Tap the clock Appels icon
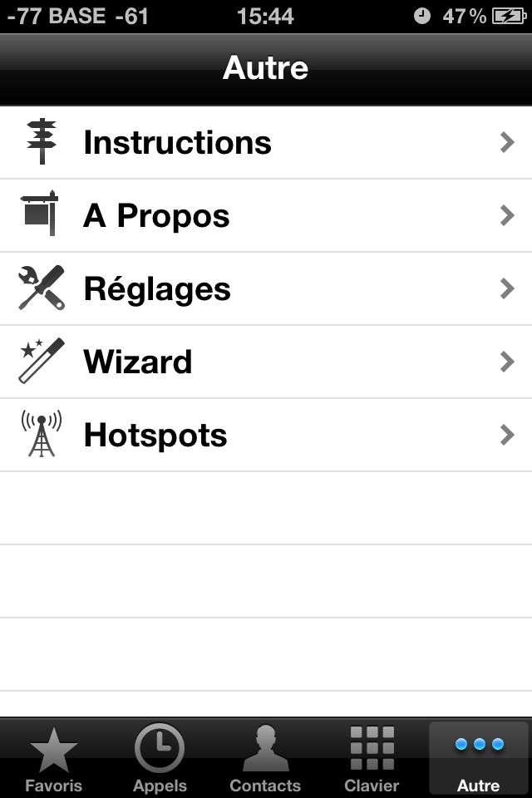The height and width of the screenshot is (798, 532). click(x=160, y=748)
